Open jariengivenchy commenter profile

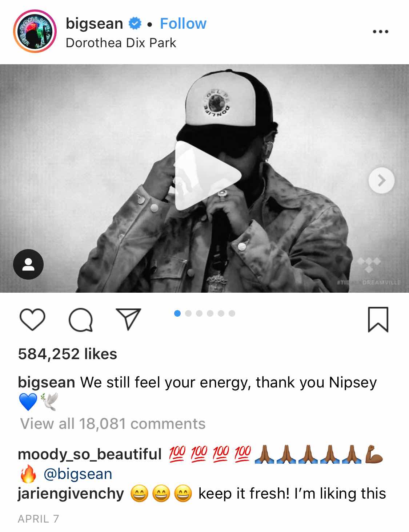tap(71, 494)
